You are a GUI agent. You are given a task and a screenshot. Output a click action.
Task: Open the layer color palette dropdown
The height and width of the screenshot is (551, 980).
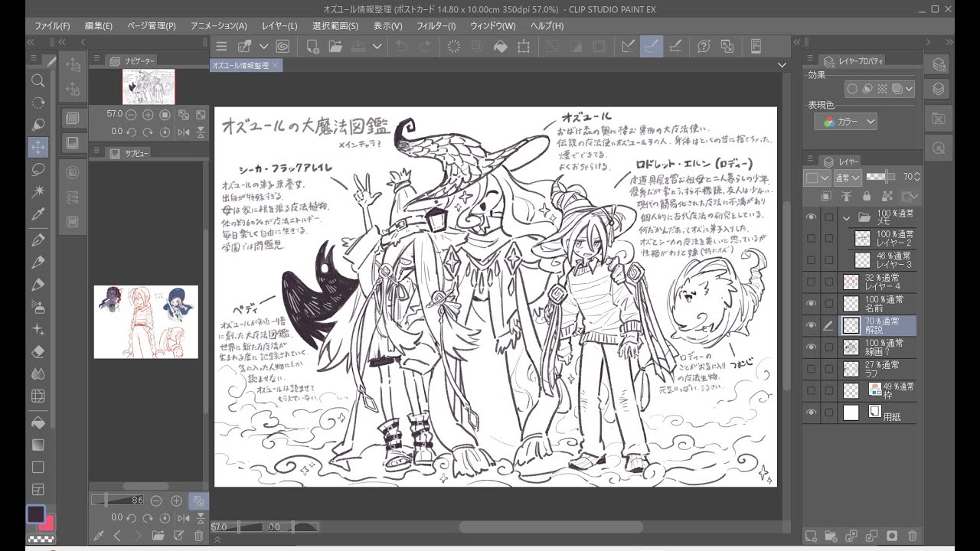[x=818, y=177]
